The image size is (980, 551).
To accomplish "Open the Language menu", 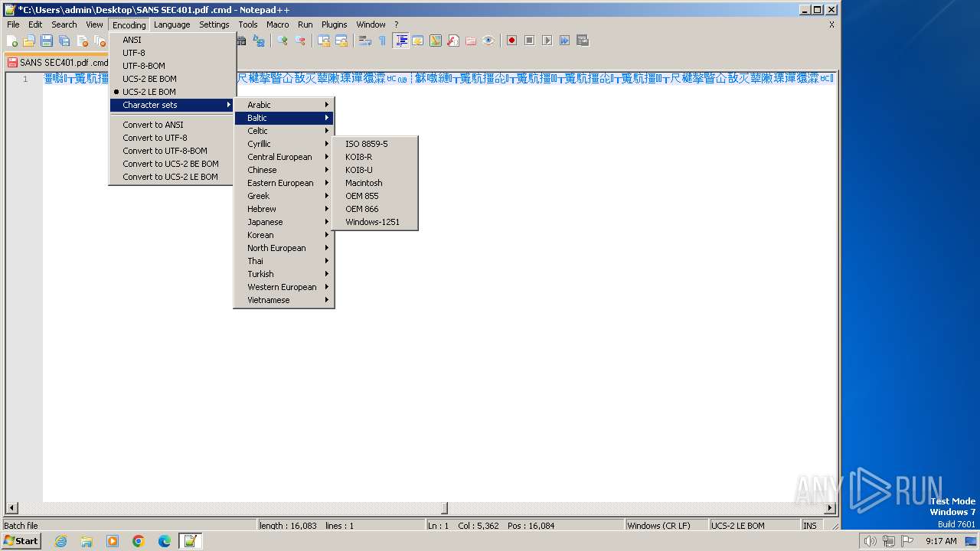I will [171, 24].
